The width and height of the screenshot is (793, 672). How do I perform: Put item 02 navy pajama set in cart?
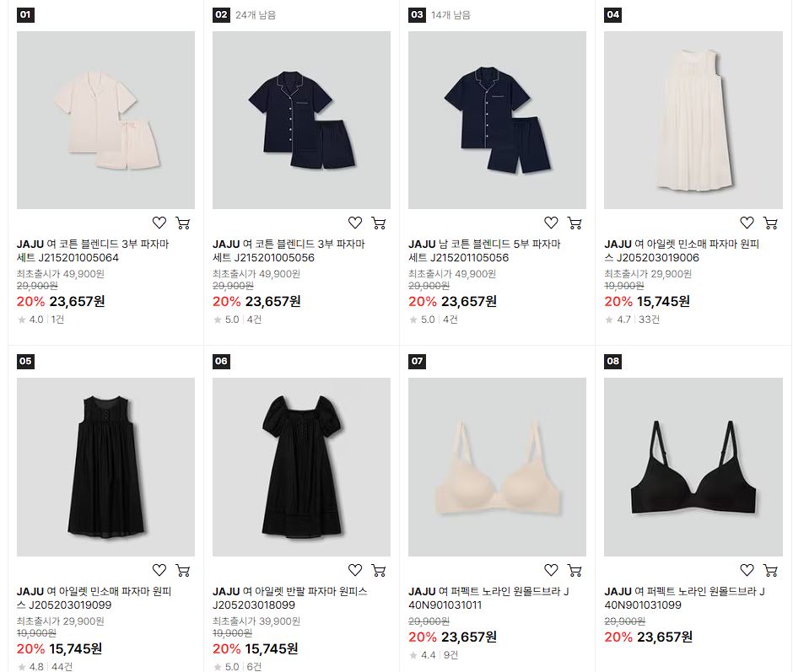coord(378,223)
